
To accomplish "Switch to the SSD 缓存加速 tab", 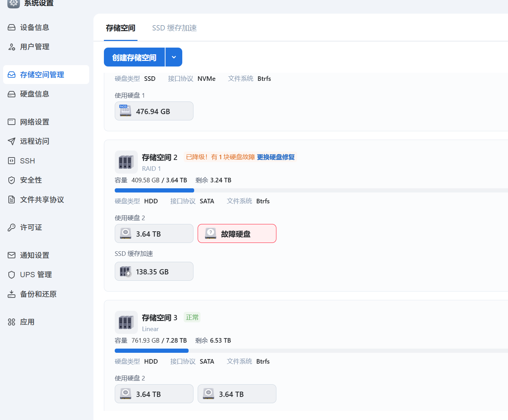I will 175,28.
